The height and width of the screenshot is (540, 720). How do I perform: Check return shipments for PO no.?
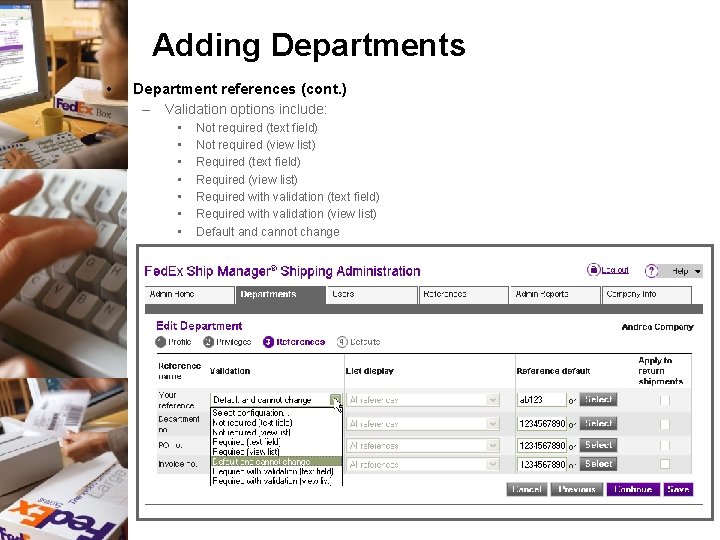click(664, 445)
